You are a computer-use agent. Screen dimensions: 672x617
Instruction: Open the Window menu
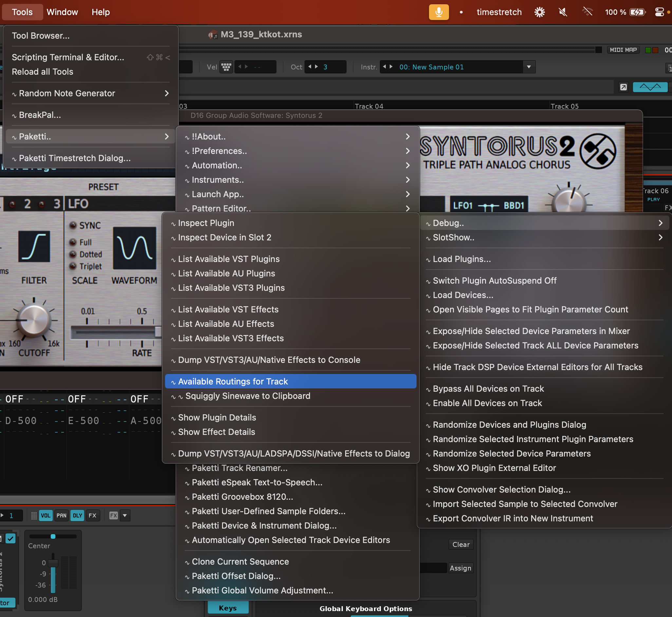(x=62, y=12)
